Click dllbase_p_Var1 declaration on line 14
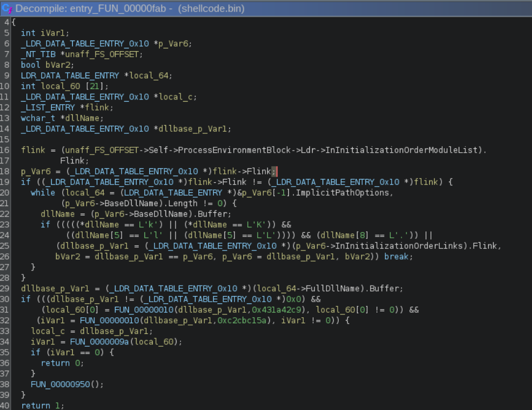 pos(193,129)
